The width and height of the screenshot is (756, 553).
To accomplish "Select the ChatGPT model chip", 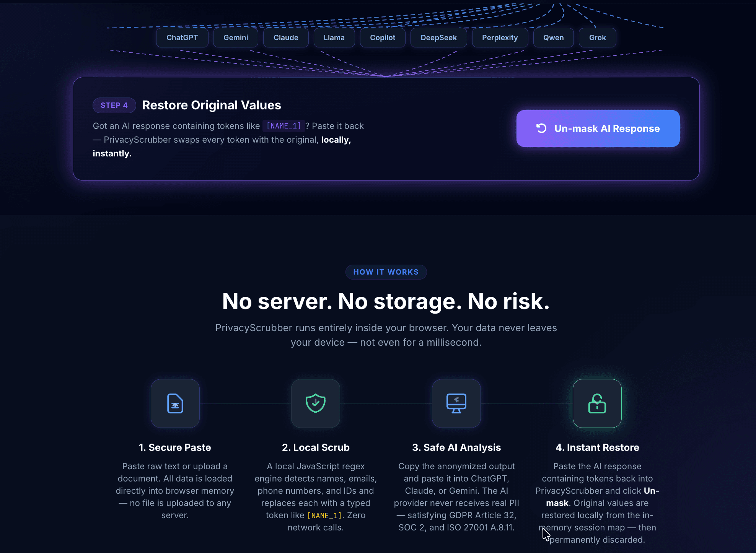I will [x=182, y=37].
